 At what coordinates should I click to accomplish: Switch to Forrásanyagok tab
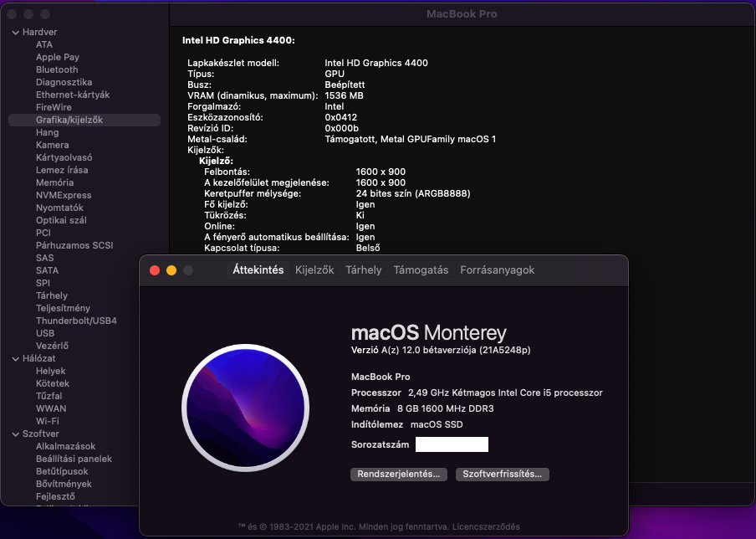(497, 270)
